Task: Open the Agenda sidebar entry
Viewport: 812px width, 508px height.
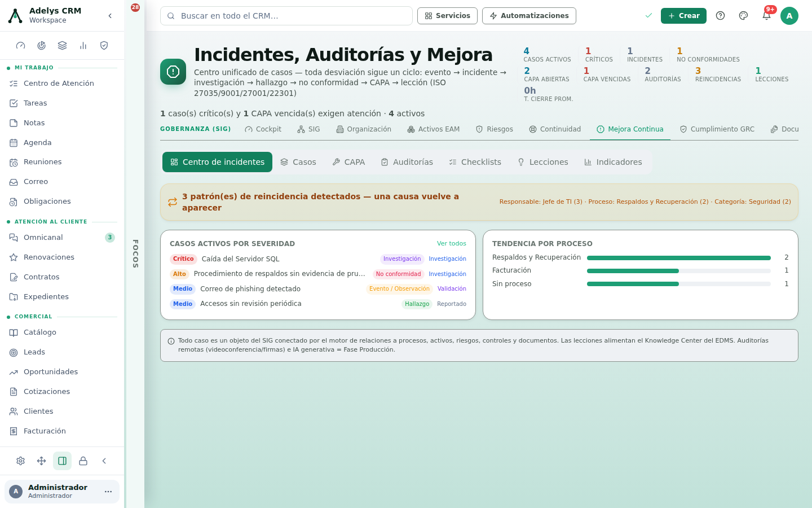Action: (x=62, y=143)
